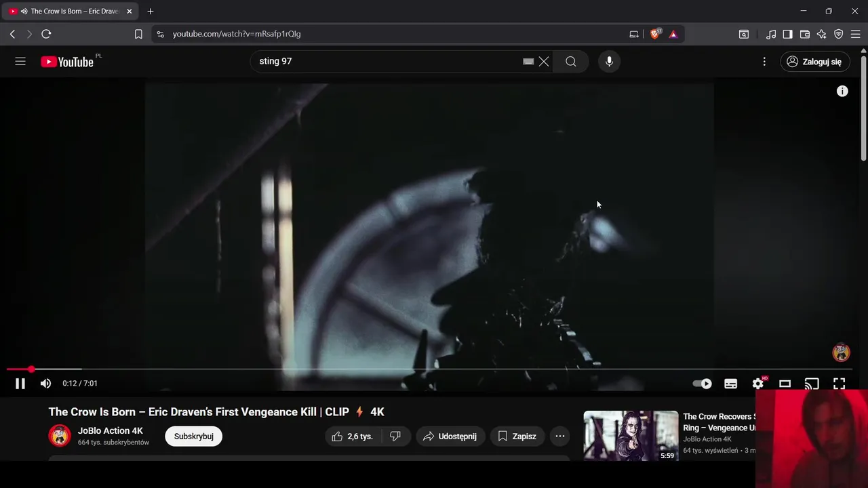Cast video to a TV
868x488 pixels.
tap(812, 384)
